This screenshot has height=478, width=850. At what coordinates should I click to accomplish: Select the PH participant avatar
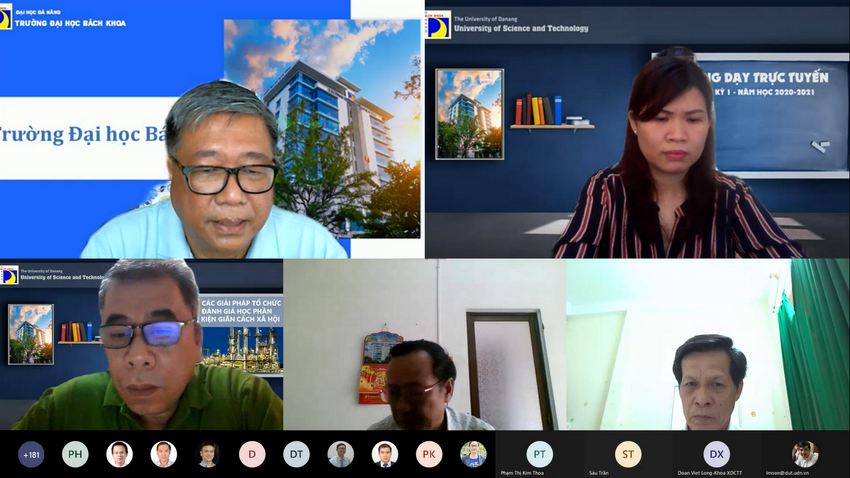(75, 455)
